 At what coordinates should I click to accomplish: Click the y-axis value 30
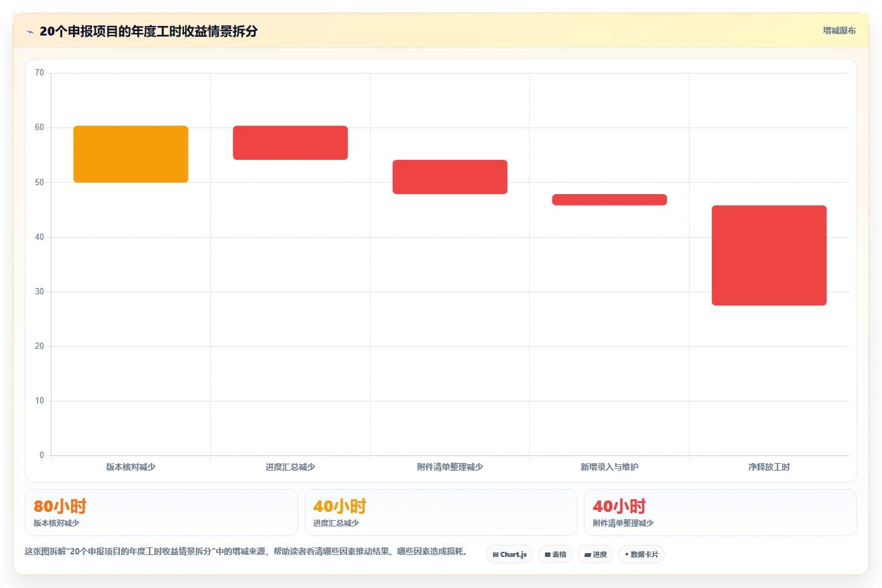(39, 292)
